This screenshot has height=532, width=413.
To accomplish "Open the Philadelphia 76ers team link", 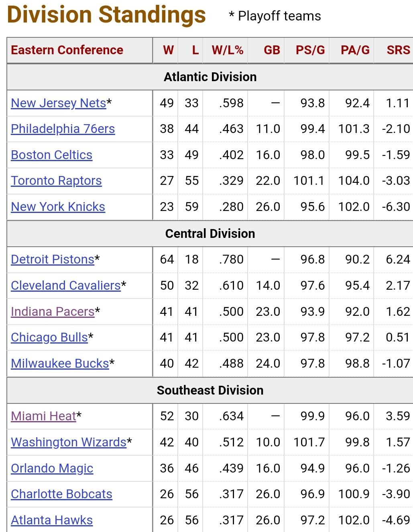I will point(63,129).
